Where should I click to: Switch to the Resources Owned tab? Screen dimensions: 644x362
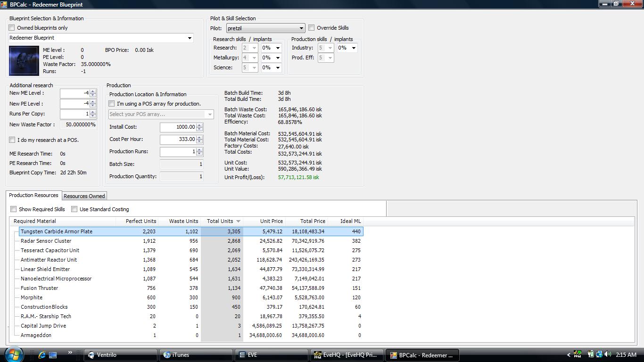coord(84,196)
